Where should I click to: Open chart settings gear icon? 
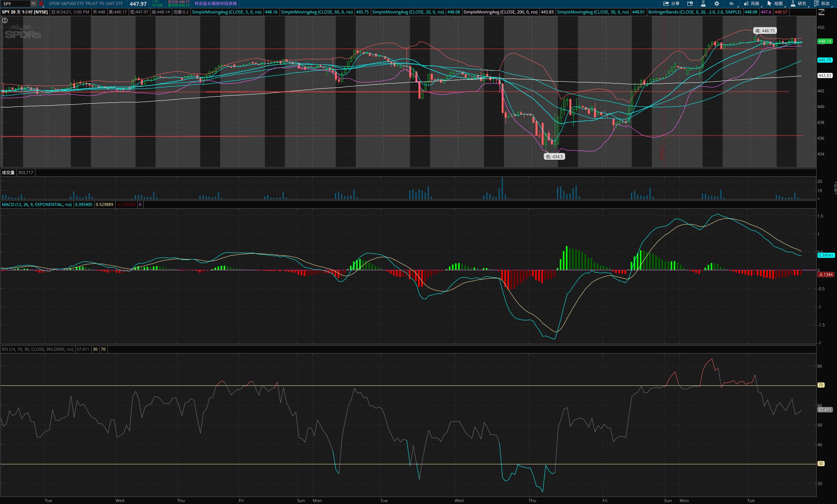[x=716, y=3]
